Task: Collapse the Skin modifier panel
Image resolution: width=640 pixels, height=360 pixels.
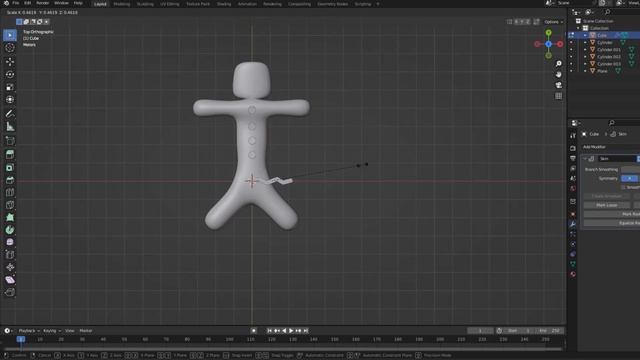Action: 585,158
